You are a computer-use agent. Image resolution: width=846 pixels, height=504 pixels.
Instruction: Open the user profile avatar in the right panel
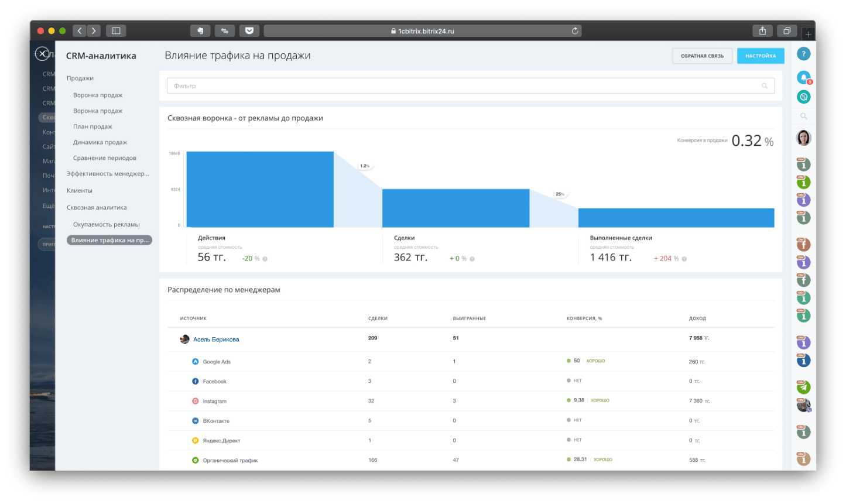803,138
